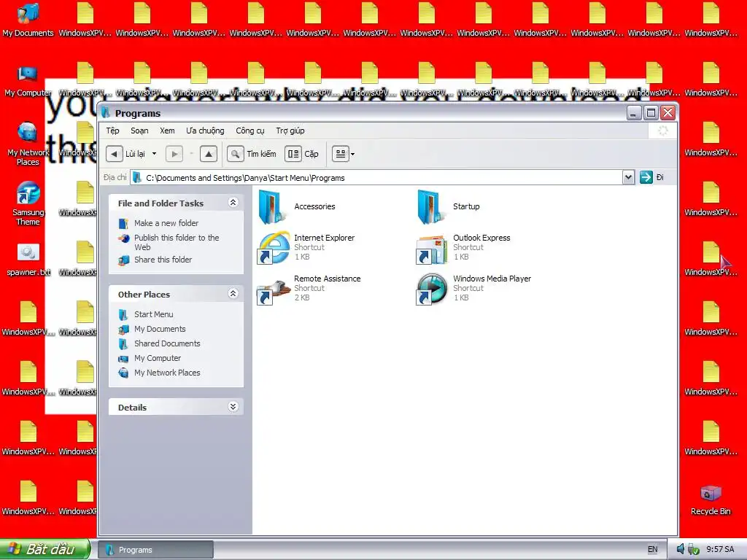The width and height of the screenshot is (747, 560).
Task: Collapse the Other Places panel
Action: 233,293
